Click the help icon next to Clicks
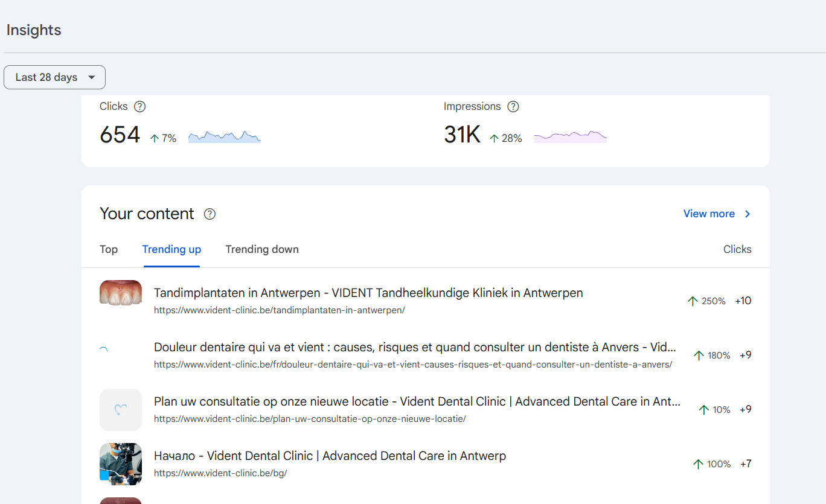Image resolution: width=826 pixels, height=504 pixels. click(139, 107)
